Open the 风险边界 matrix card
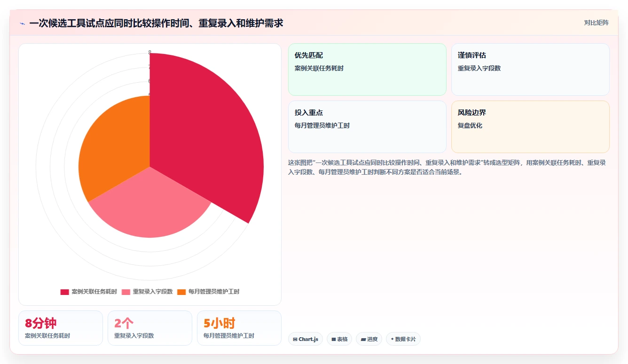Screen dimensions: 628x364 coord(530,127)
